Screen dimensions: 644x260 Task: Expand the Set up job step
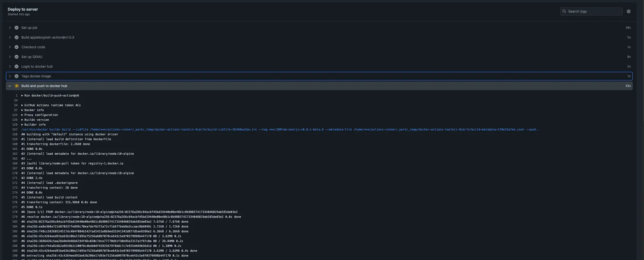(10, 28)
